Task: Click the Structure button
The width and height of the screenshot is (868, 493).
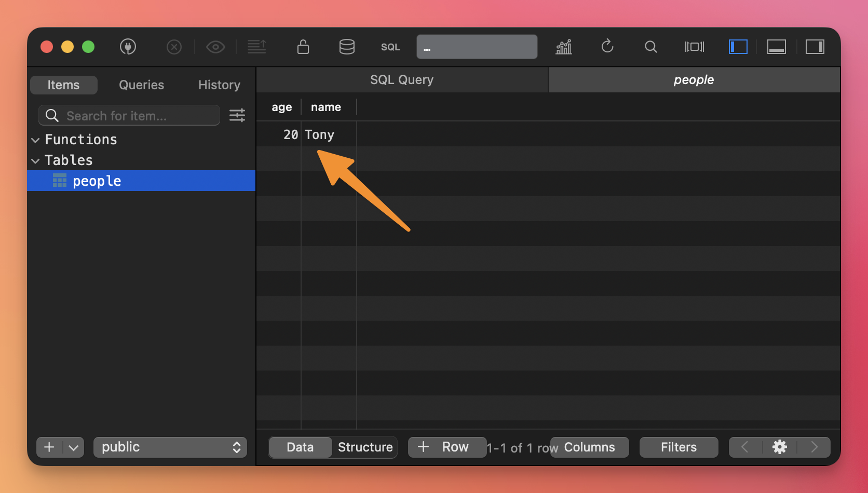Action: click(365, 447)
